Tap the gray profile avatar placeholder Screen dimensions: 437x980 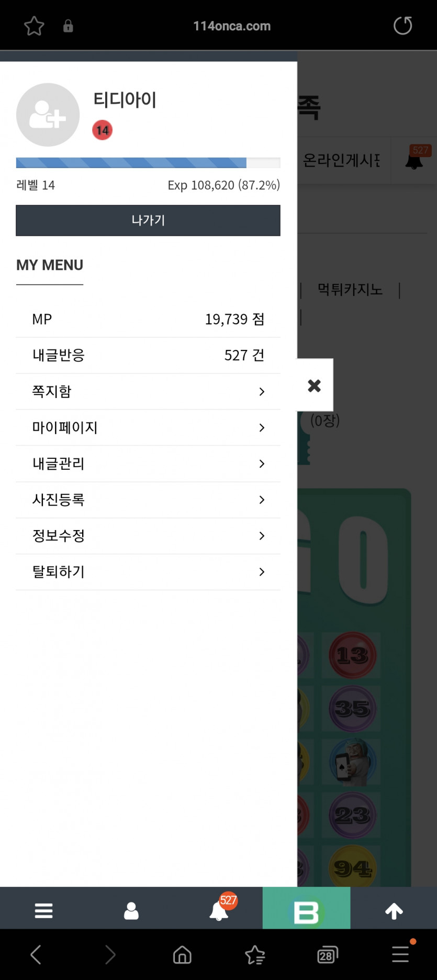48,115
